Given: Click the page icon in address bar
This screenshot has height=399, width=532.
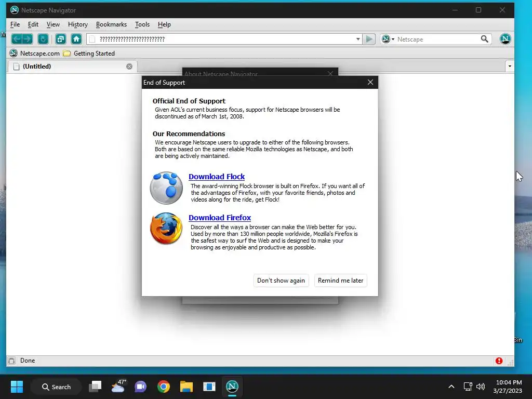Looking at the screenshot, I should pyautogui.click(x=92, y=39).
